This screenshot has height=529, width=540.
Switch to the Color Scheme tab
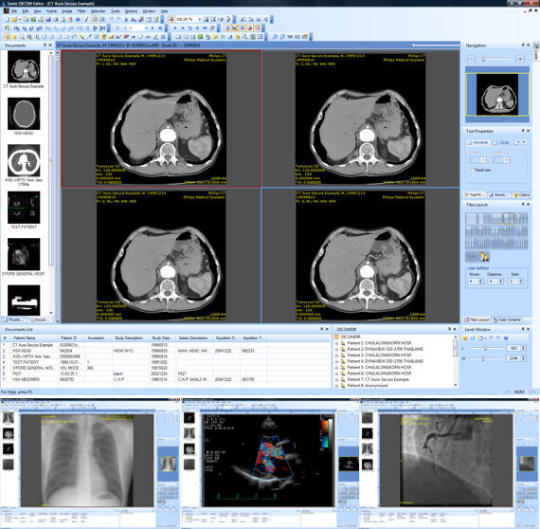click(x=508, y=320)
